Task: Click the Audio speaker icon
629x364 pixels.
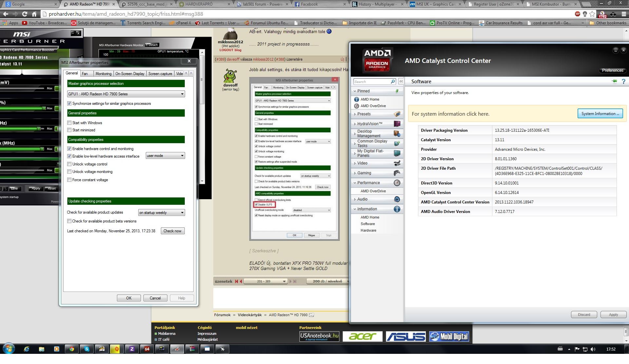Action: pos(397,199)
